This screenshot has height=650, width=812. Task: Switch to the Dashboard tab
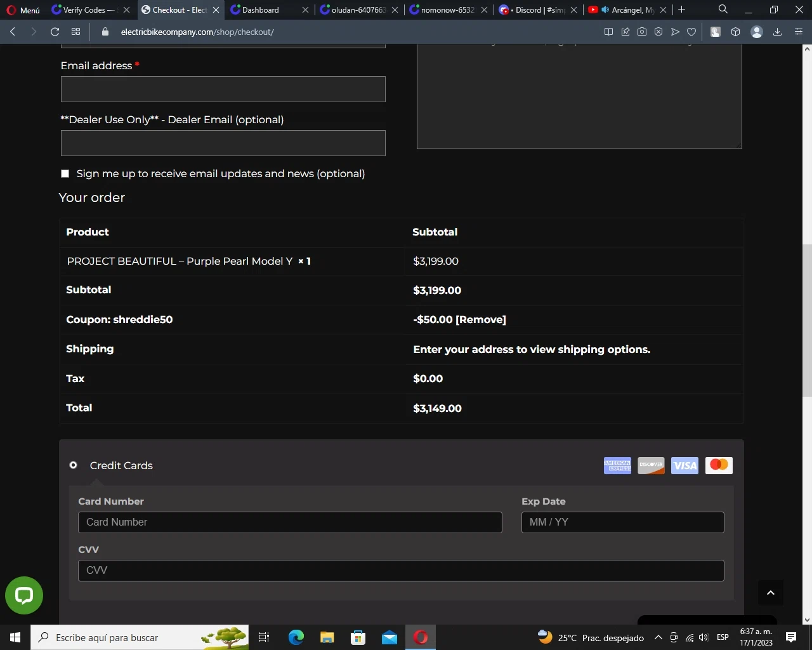point(261,10)
